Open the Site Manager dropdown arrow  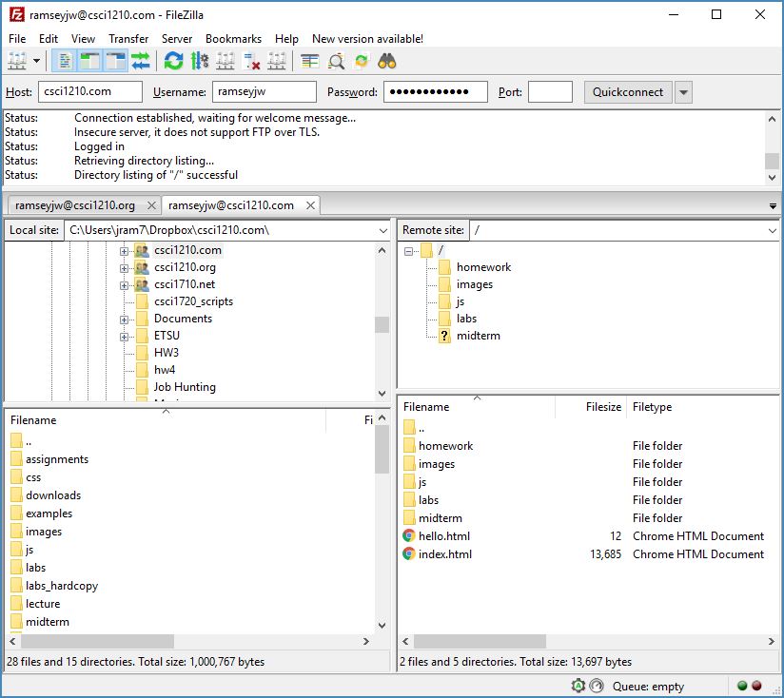(36, 62)
